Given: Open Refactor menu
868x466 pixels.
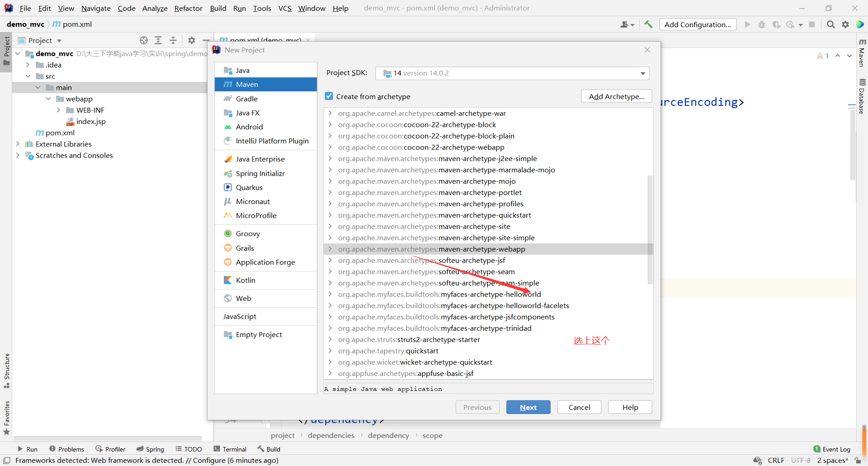Looking at the screenshot, I should [x=188, y=8].
